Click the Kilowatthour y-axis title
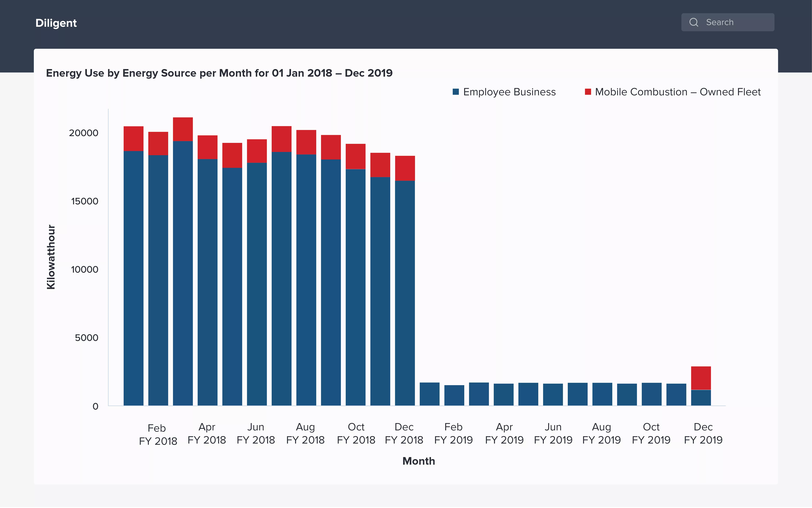This screenshot has height=508, width=812. coord(51,257)
